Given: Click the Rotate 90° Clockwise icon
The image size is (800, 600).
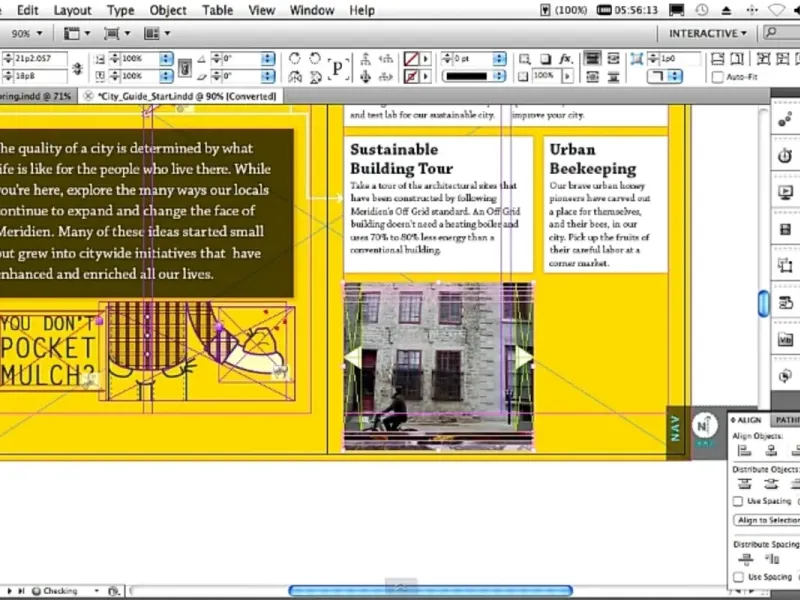Looking at the screenshot, I should [x=296, y=58].
